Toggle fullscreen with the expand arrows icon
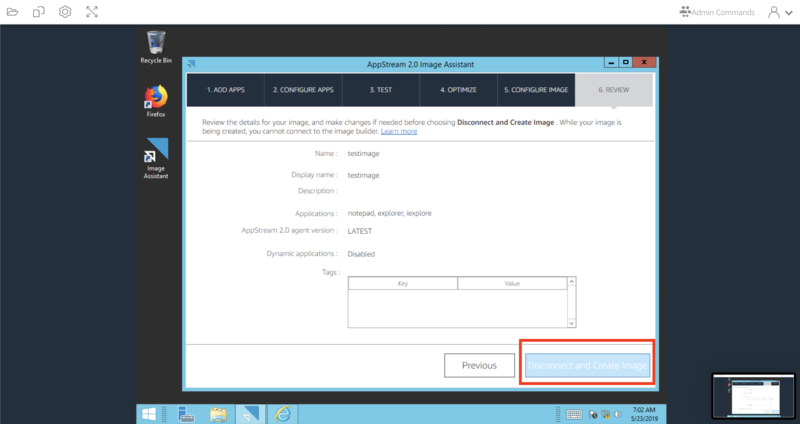The image size is (800, 424). coord(92,12)
